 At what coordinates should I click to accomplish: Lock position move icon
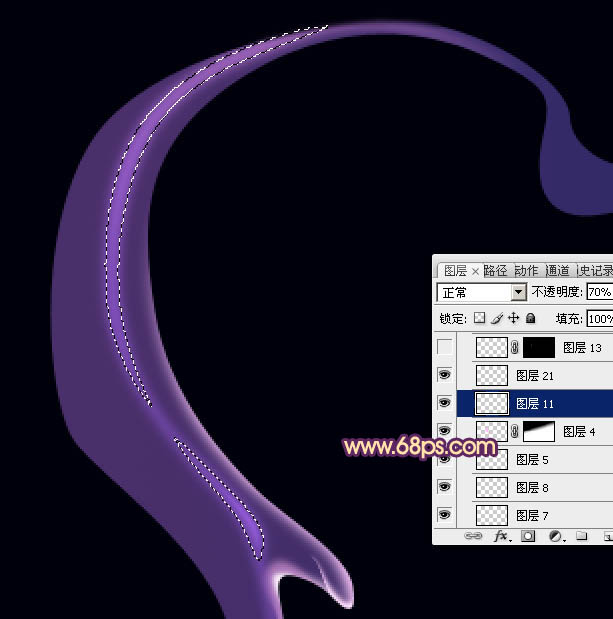click(x=513, y=319)
